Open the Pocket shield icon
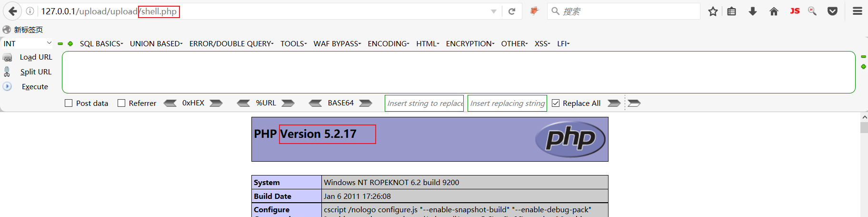 [x=832, y=11]
